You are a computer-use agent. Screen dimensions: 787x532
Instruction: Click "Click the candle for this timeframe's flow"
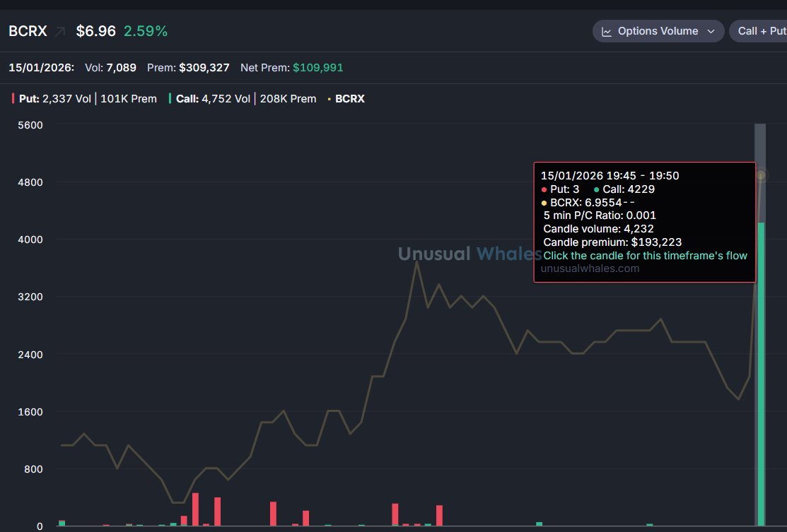tap(645, 256)
